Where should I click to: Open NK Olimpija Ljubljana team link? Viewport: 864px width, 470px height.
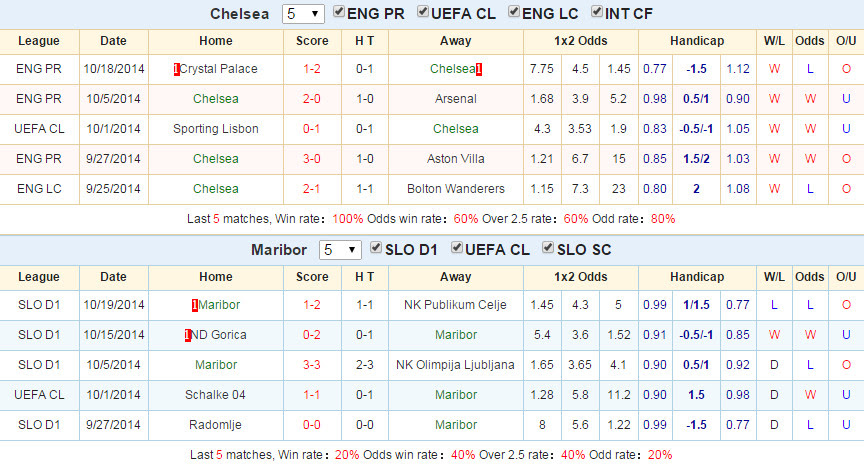[x=455, y=365]
